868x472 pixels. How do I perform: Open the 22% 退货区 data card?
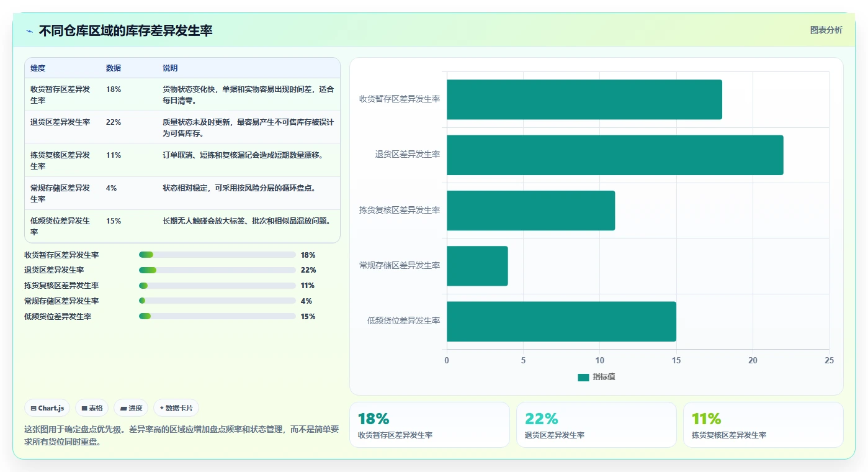(x=596, y=425)
